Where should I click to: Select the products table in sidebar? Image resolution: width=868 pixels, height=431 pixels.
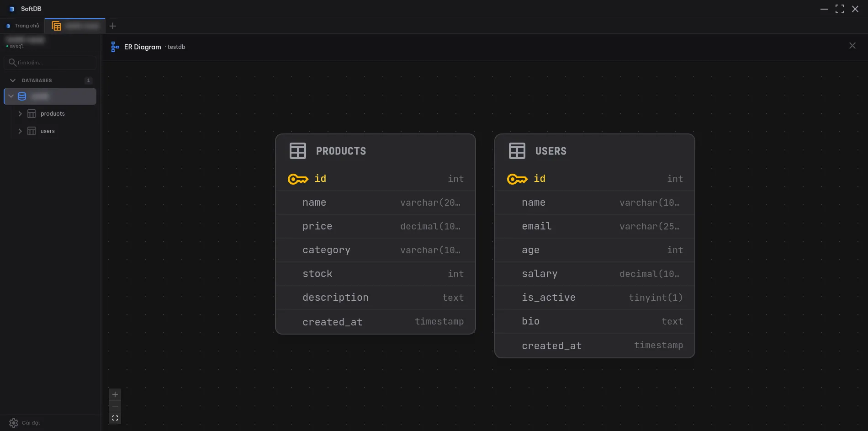click(53, 114)
